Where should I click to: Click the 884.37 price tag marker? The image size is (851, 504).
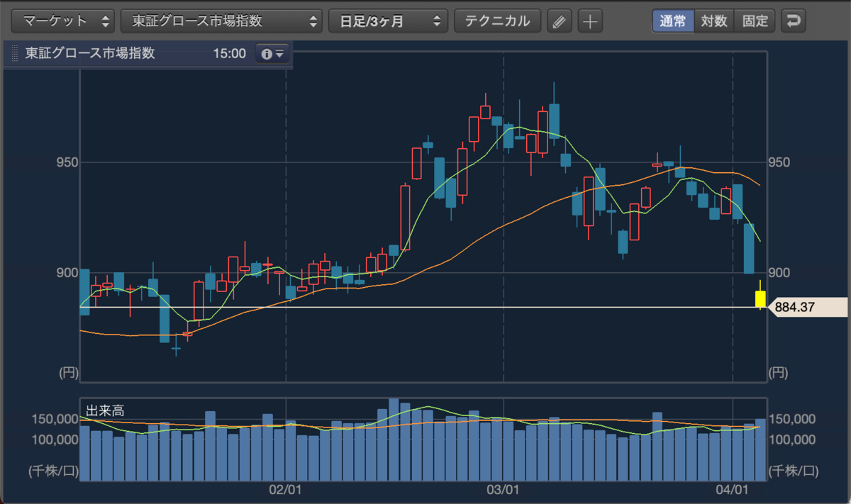pos(807,308)
